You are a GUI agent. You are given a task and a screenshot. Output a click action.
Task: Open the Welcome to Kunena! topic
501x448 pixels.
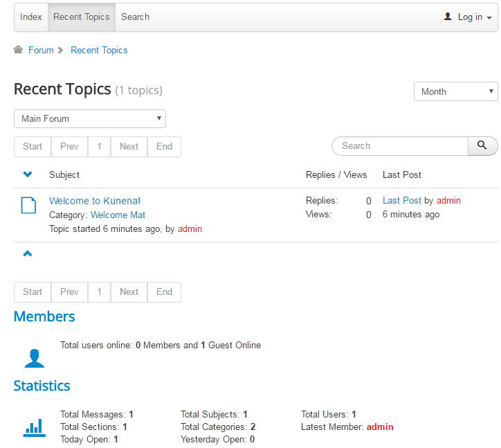tap(95, 201)
